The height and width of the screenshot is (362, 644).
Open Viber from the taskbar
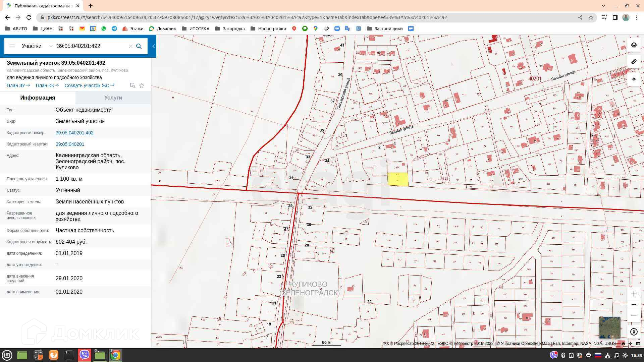[84, 355]
